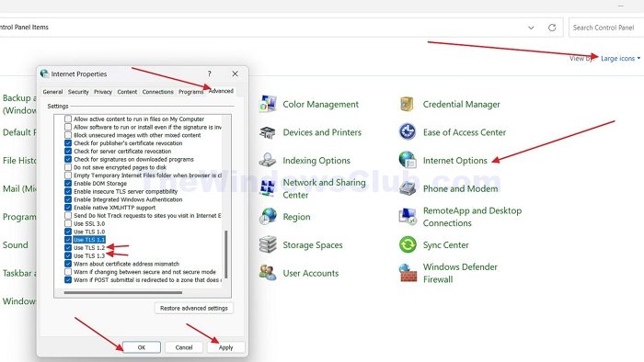Click Restore advanced settings button
644x362 pixels.
pos(194,308)
